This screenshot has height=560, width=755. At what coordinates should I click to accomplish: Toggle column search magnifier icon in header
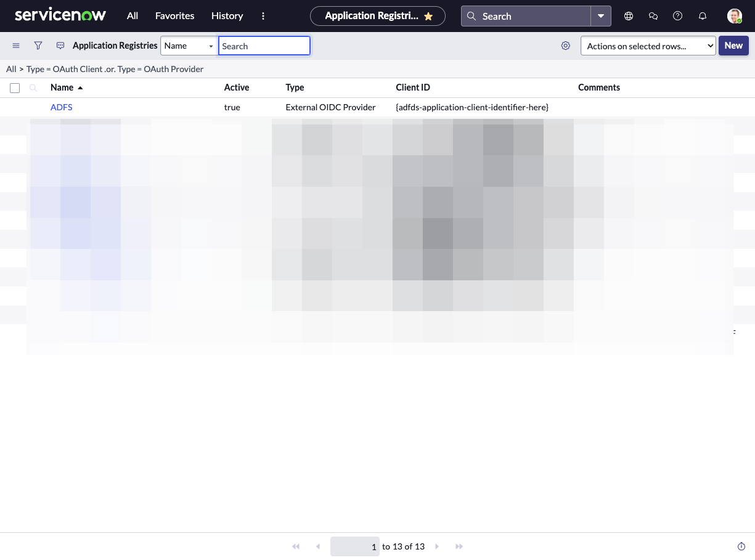33,88
